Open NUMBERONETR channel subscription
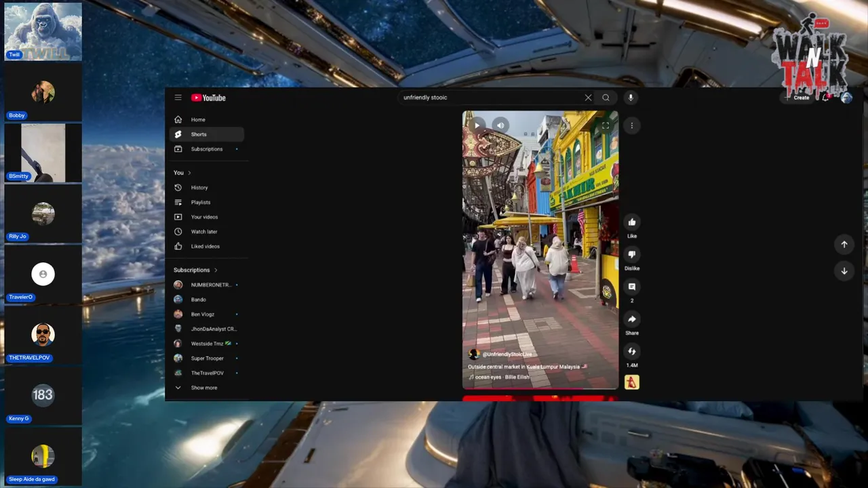This screenshot has height=488, width=868. coord(207,285)
